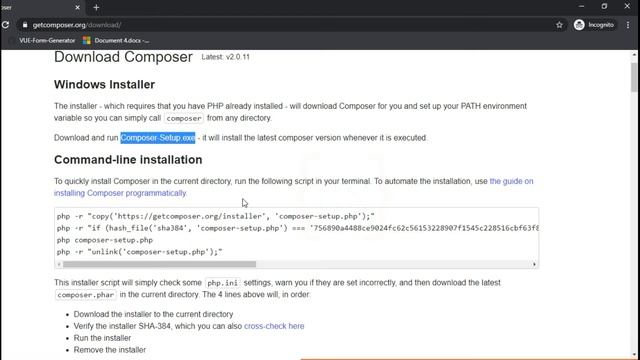Open the VUE-Form-Generator bookmark

point(42,40)
